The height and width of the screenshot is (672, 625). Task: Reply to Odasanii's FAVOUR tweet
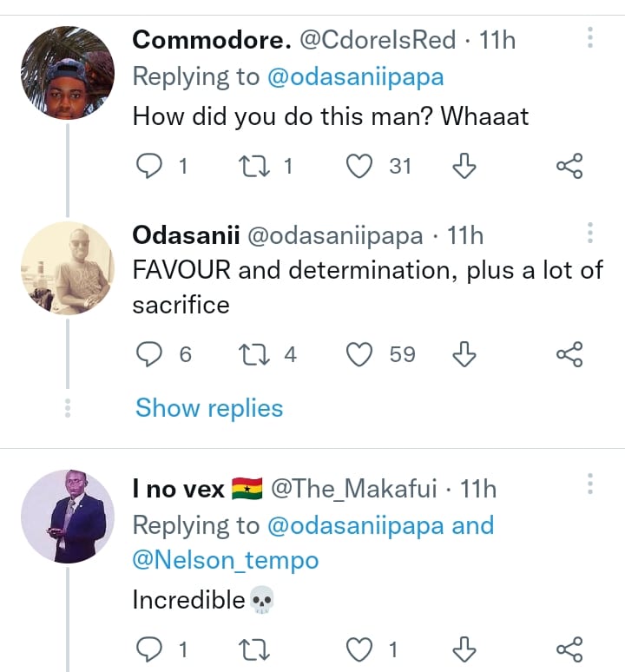[151, 354]
